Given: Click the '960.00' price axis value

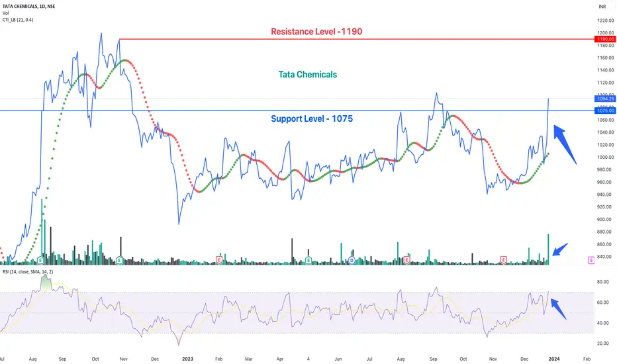Looking at the screenshot, I should click(605, 182).
